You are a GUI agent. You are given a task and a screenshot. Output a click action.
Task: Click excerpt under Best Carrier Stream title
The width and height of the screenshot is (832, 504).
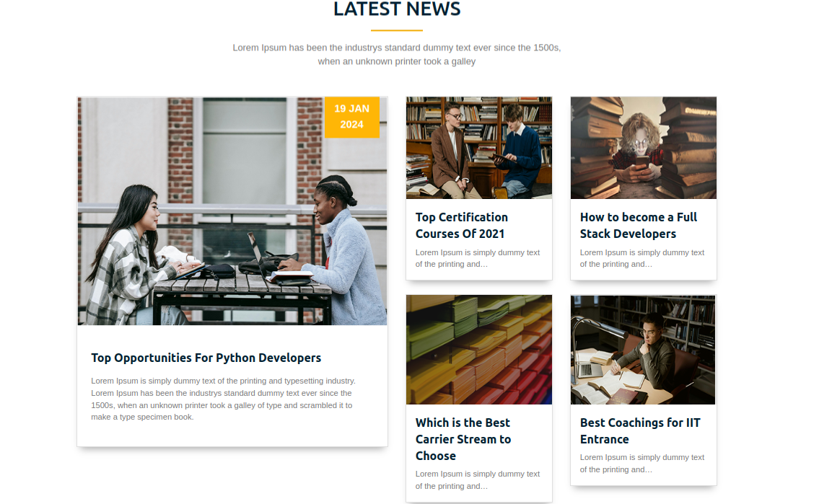pyautogui.click(x=478, y=479)
